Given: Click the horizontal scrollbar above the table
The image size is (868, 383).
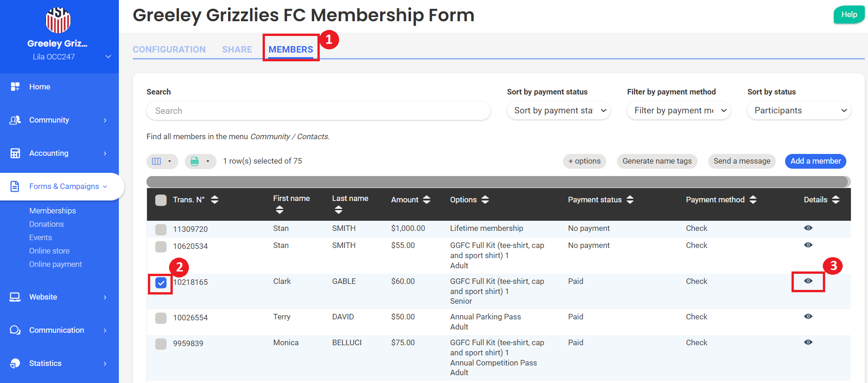Looking at the screenshot, I should click(x=498, y=182).
